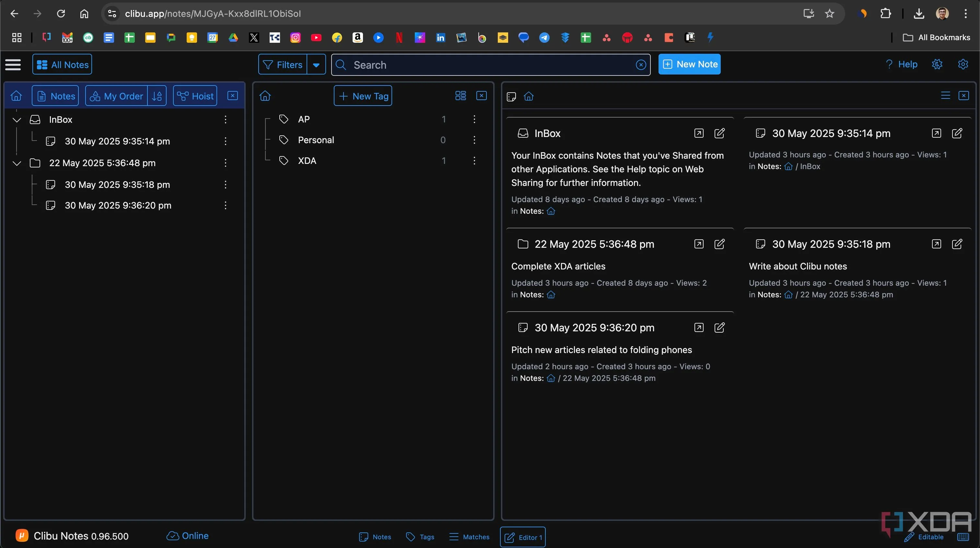Image resolution: width=980 pixels, height=548 pixels.
Task: Click home icon in Tags panel
Action: [265, 96]
